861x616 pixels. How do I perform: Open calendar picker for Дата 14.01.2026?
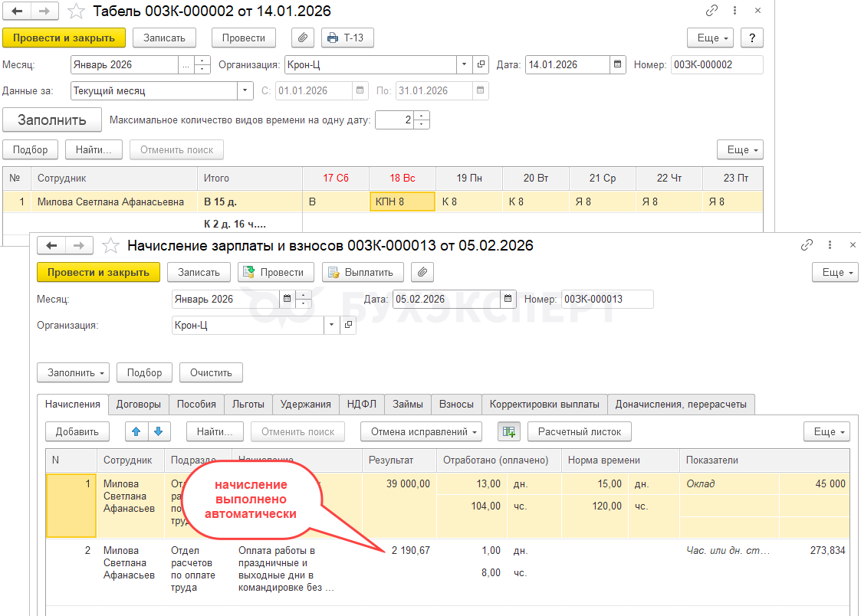618,65
